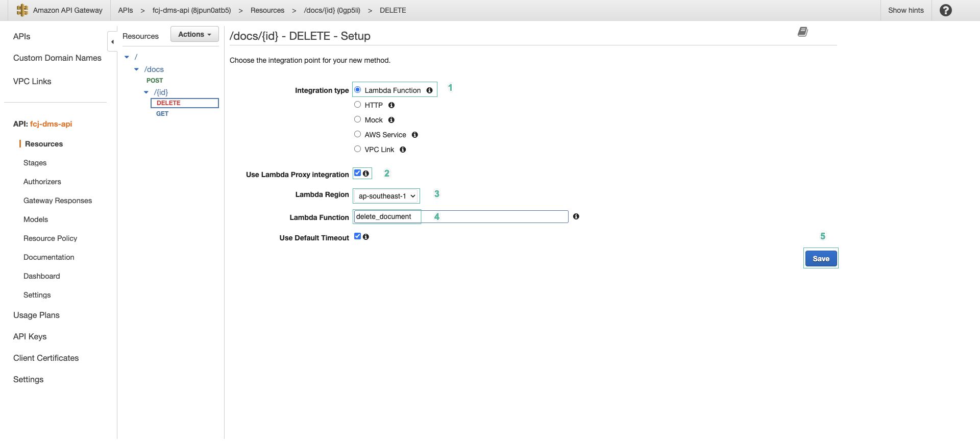Screen dimensions: 980x444
Task: Open Gateway Responses page
Action: point(58,201)
